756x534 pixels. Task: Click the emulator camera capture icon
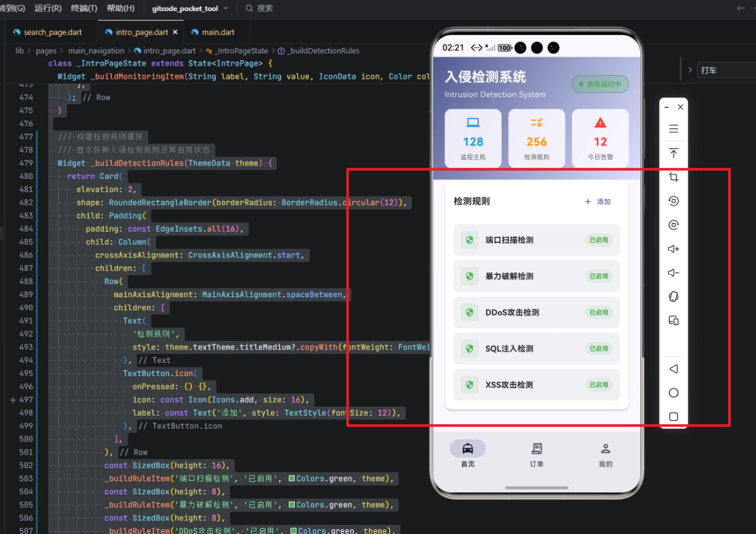pyautogui.click(x=673, y=224)
